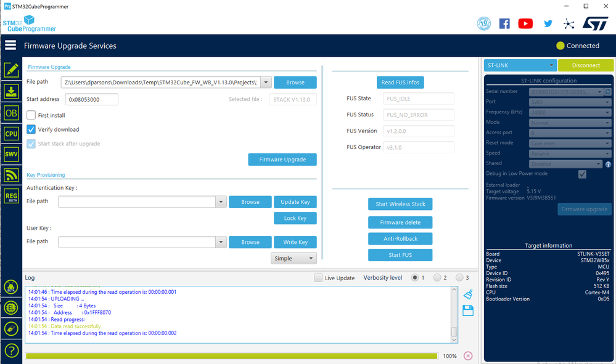Click the info icon beside Shared
The width and height of the screenshot is (616, 364).
click(x=608, y=164)
